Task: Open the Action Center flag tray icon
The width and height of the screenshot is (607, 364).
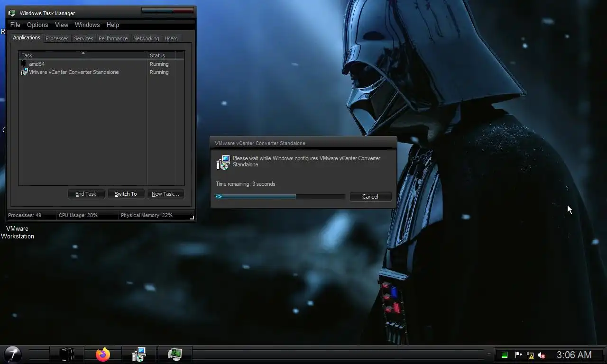Action: click(518, 355)
